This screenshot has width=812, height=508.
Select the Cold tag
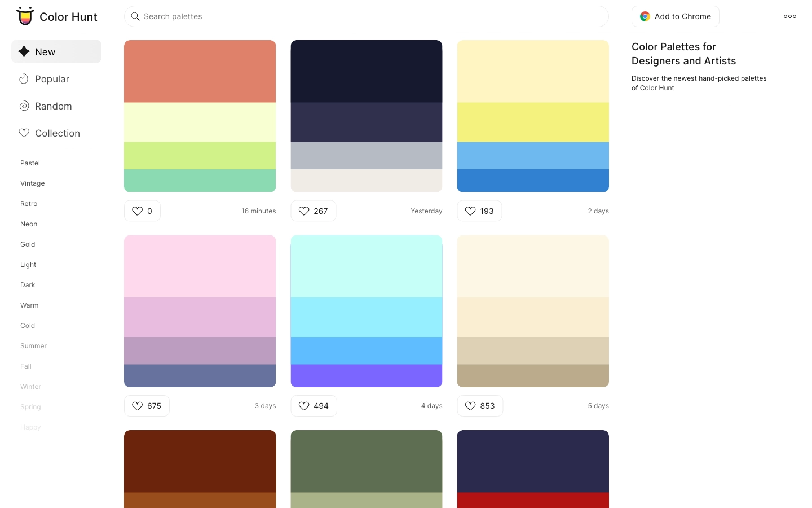[x=28, y=326]
